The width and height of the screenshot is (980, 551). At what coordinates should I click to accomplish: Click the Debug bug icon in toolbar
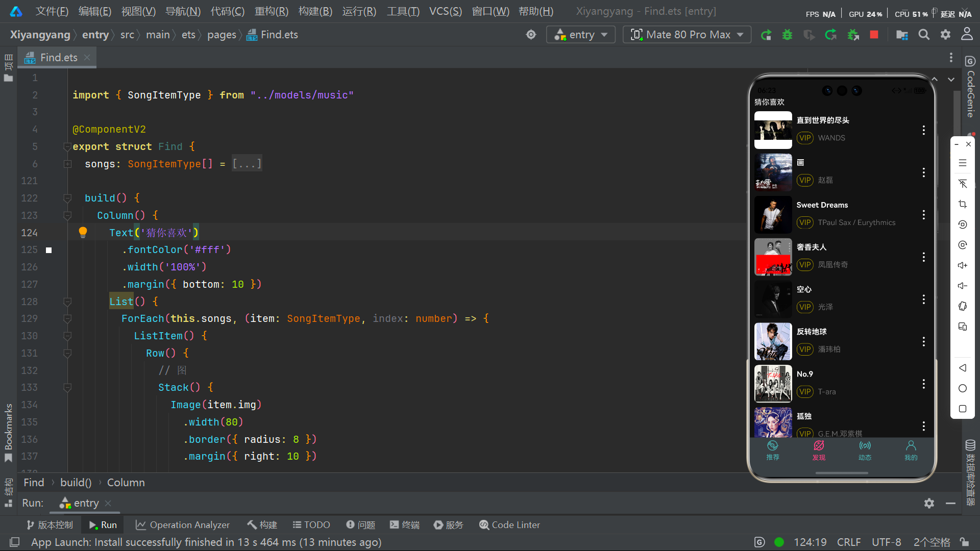point(787,35)
